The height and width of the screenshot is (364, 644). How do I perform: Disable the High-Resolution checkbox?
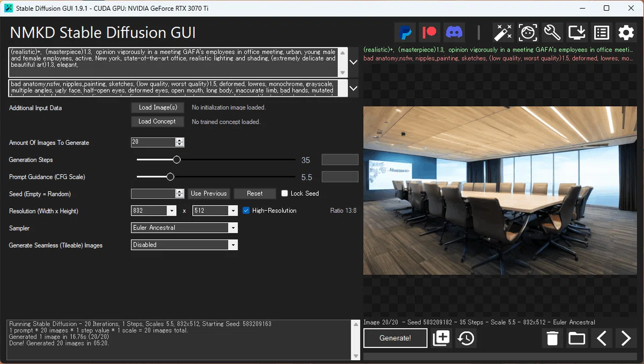pyautogui.click(x=246, y=210)
